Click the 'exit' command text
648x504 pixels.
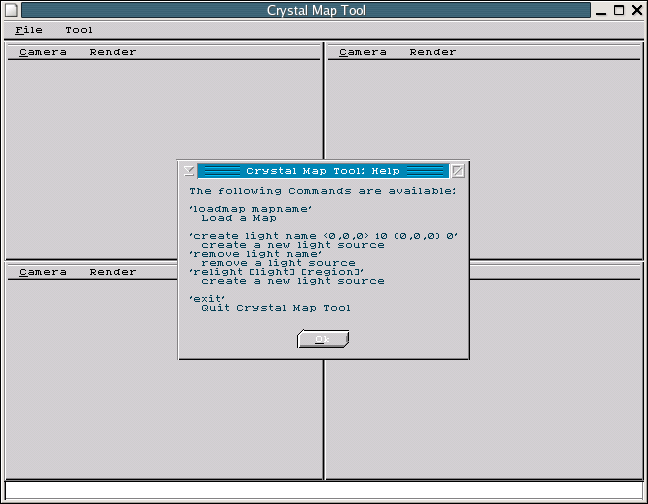click(x=207, y=299)
